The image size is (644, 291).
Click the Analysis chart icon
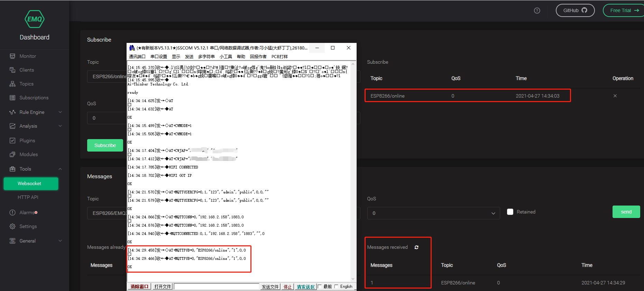(x=12, y=126)
